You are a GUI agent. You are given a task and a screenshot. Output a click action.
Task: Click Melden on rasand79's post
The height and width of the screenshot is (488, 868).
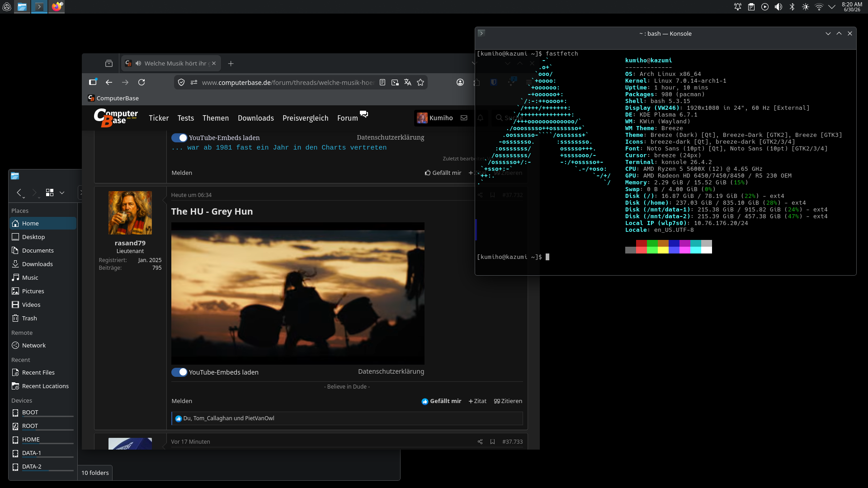(182, 401)
